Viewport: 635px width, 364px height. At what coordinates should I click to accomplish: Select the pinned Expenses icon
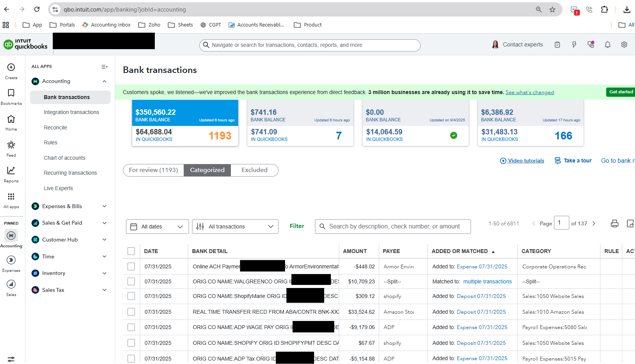point(11,260)
